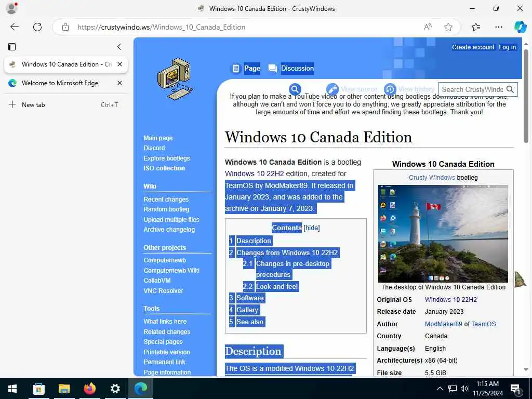Open Printable version link

(167, 352)
